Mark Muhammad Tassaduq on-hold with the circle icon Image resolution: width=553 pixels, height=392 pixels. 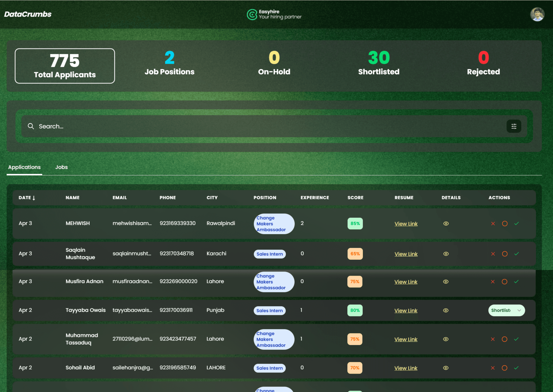coord(505,339)
